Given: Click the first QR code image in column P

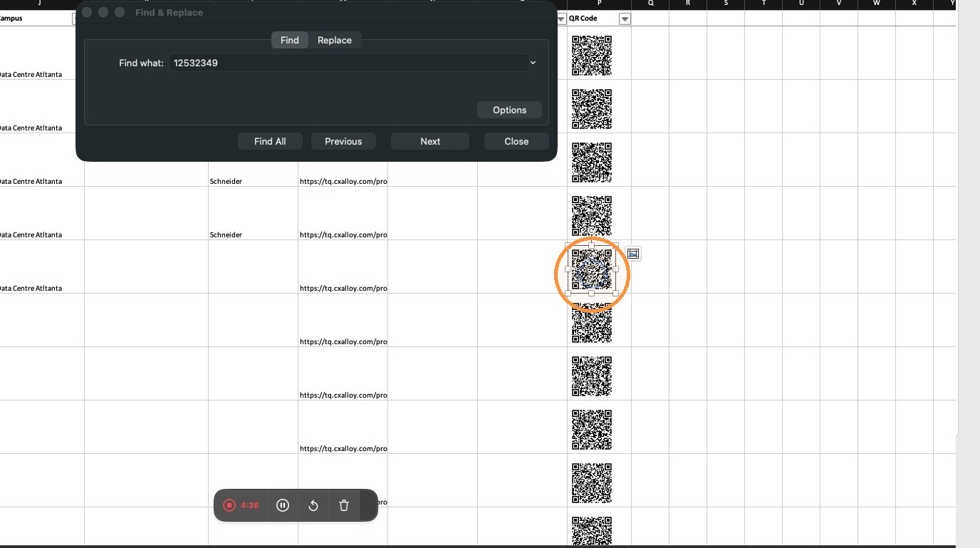Looking at the screenshot, I should (592, 56).
